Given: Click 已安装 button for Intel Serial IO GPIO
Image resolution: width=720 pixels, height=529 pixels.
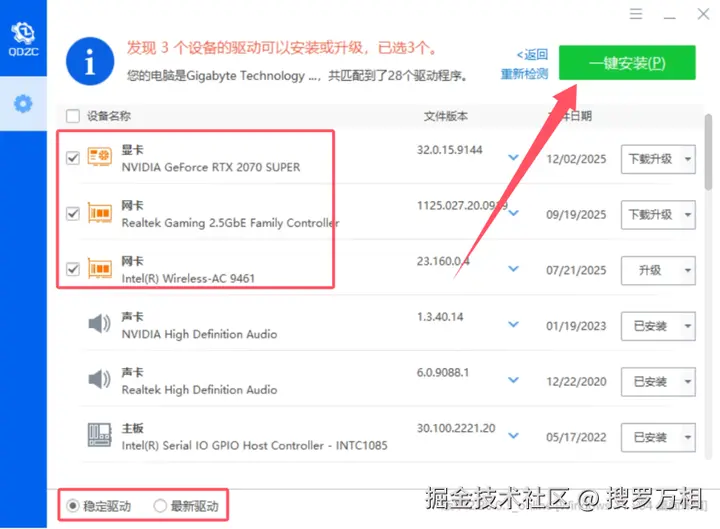Looking at the screenshot, I should point(651,437).
